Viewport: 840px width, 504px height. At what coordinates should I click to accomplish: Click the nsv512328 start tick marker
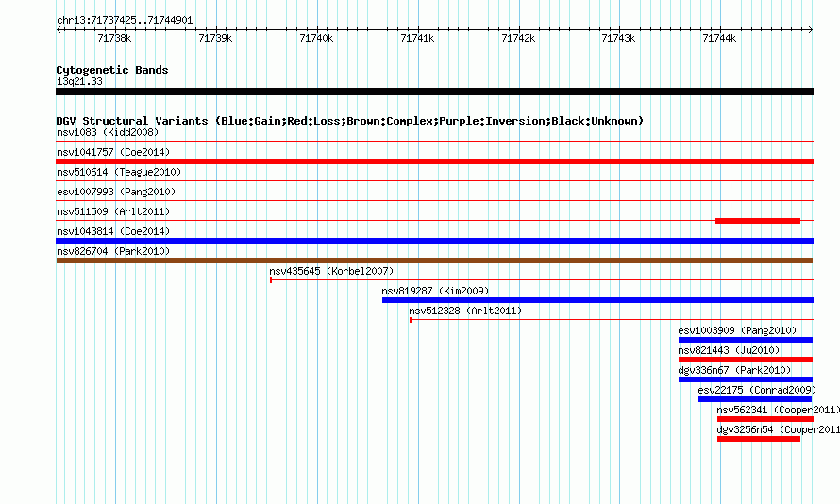click(411, 320)
